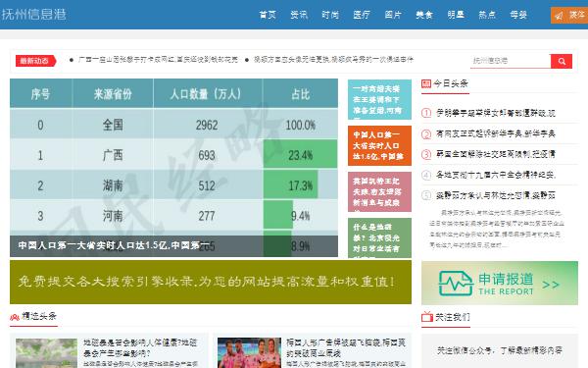Open the 首页 nav menu item

[268, 15]
